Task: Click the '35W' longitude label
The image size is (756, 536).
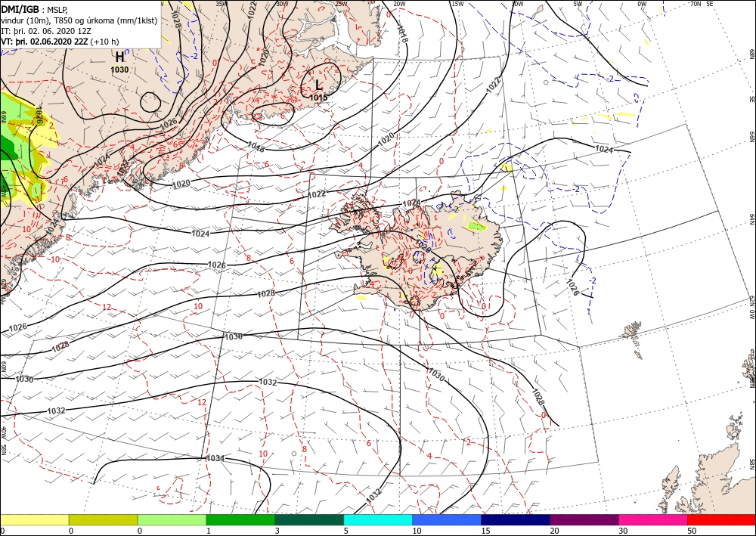Action: [x=221, y=4]
